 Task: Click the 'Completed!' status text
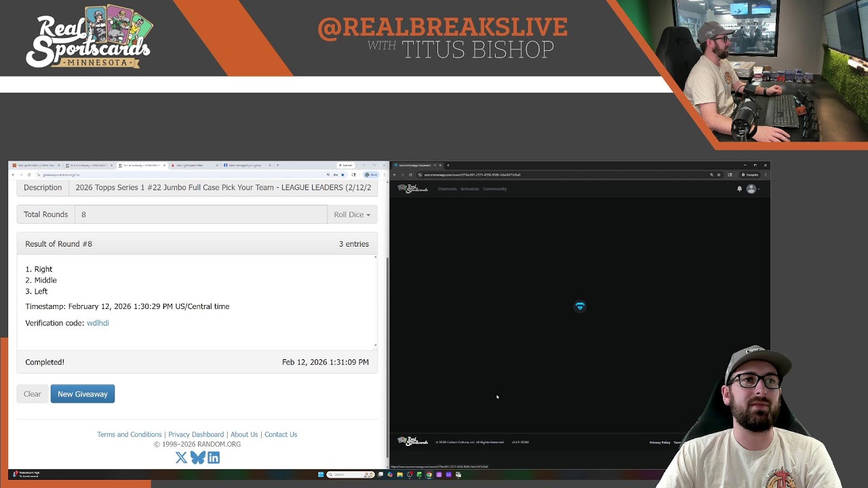tap(45, 362)
